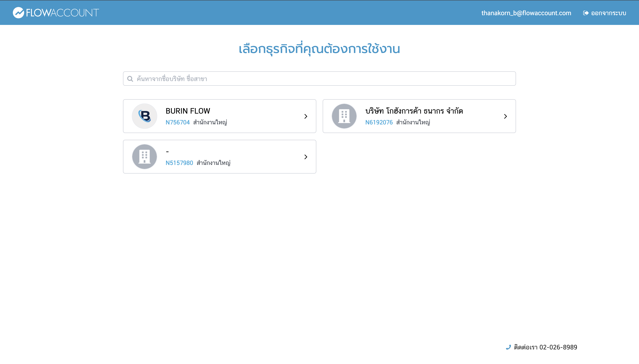Click the FlowAccount logo

tap(56, 13)
